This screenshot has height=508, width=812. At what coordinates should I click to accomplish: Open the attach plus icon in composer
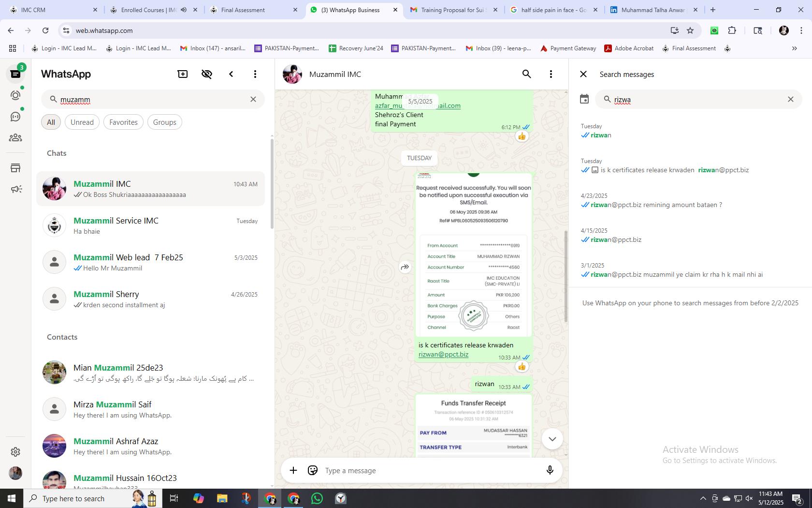pyautogui.click(x=293, y=470)
